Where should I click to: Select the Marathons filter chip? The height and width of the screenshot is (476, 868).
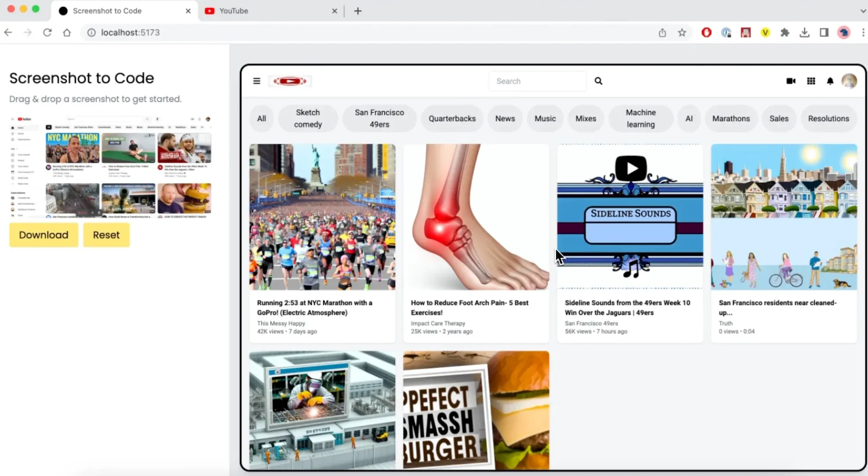[x=731, y=118]
